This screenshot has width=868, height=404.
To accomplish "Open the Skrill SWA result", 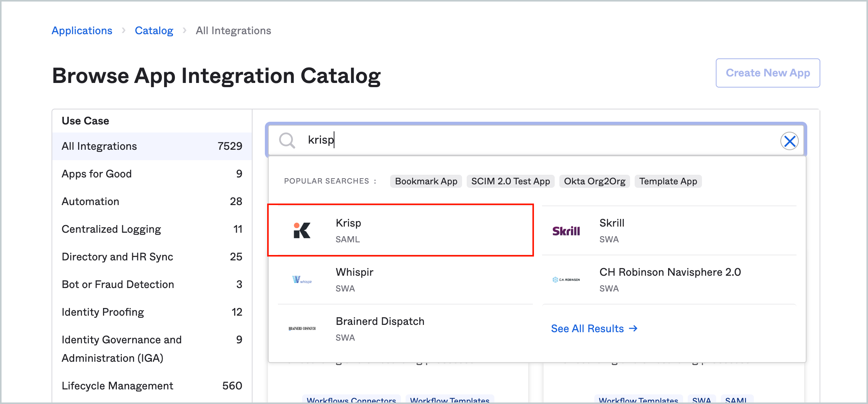I will pyautogui.click(x=669, y=230).
